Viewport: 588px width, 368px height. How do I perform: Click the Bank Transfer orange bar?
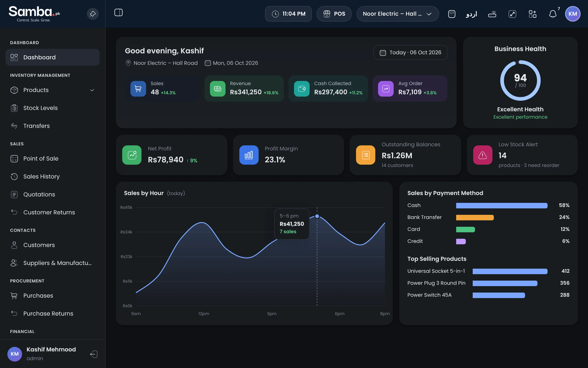pos(475,218)
